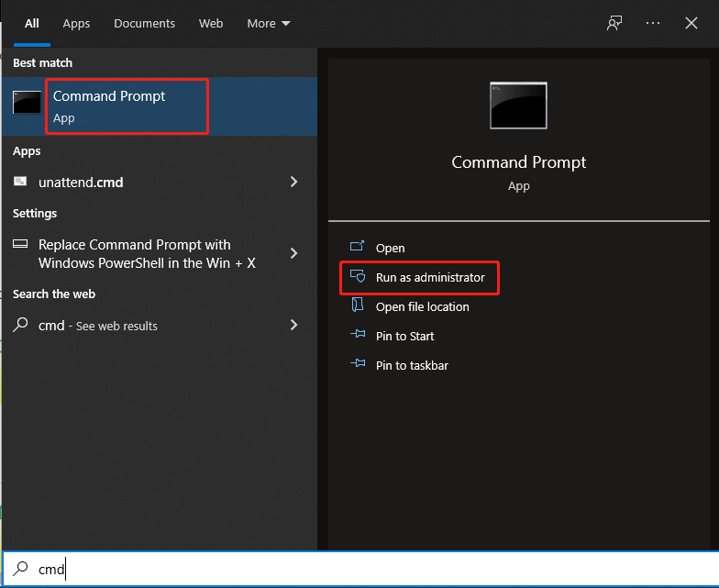The height and width of the screenshot is (588, 719).
Task: Click the Pin to Start pin icon
Action: click(358, 334)
